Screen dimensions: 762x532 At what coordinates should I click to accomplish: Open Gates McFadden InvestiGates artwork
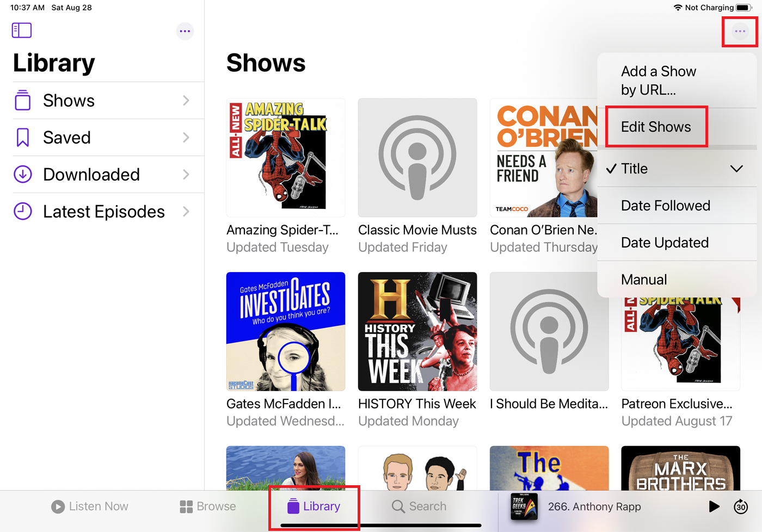(286, 331)
